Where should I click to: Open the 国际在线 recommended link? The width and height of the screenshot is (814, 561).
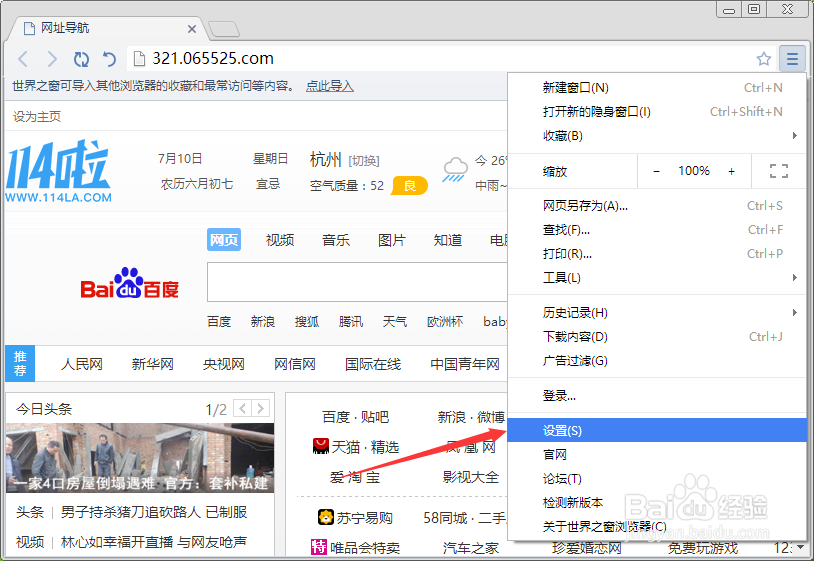click(x=373, y=364)
